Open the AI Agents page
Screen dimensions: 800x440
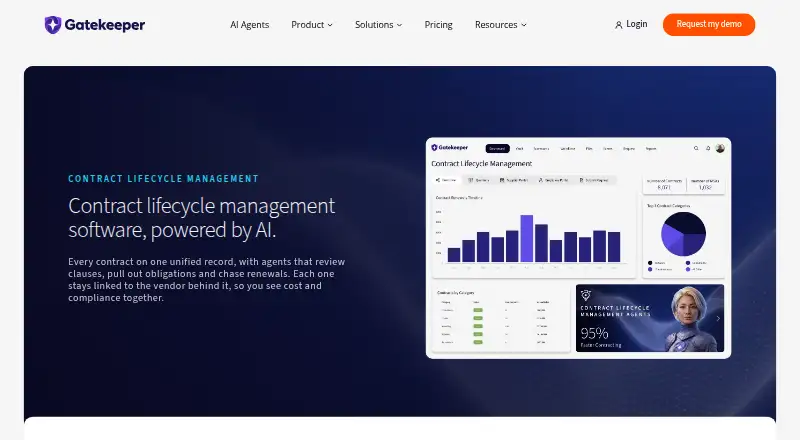(x=249, y=25)
